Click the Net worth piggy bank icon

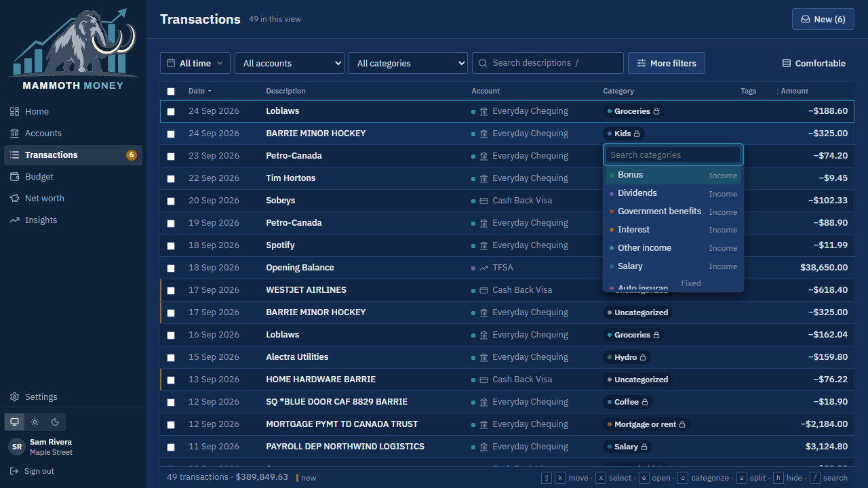pyautogui.click(x=14, y=199)
